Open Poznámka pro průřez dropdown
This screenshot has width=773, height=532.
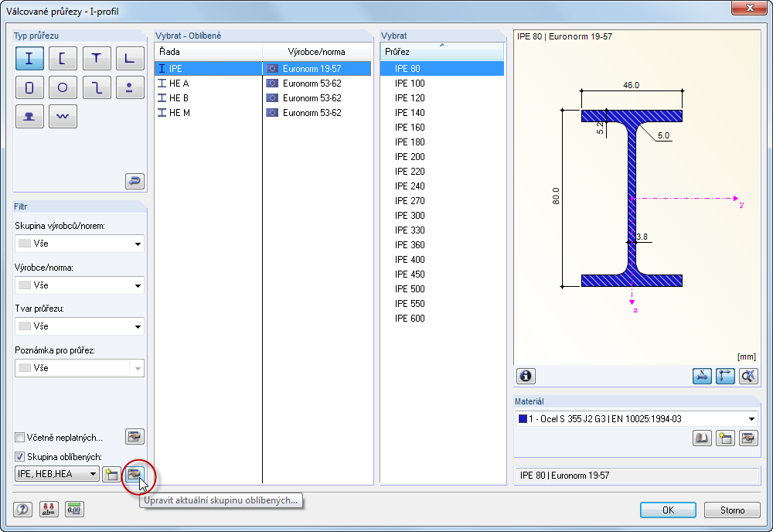click(x=80, y=368)
